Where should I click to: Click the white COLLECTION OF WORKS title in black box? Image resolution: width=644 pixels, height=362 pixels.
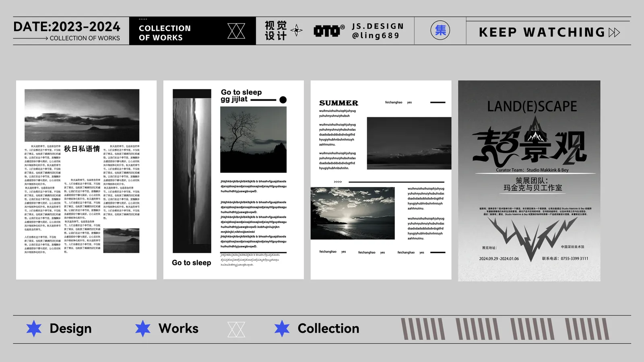tap(165, 33)
